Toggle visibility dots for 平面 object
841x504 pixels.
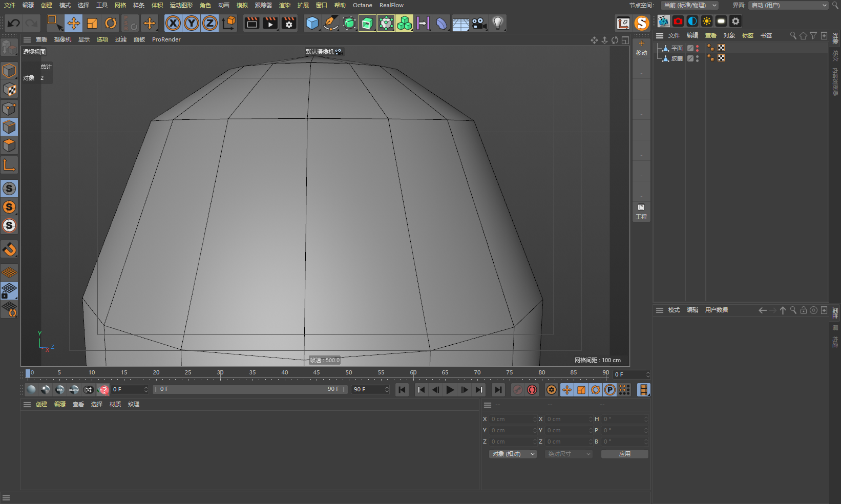(x=697, y=48)
